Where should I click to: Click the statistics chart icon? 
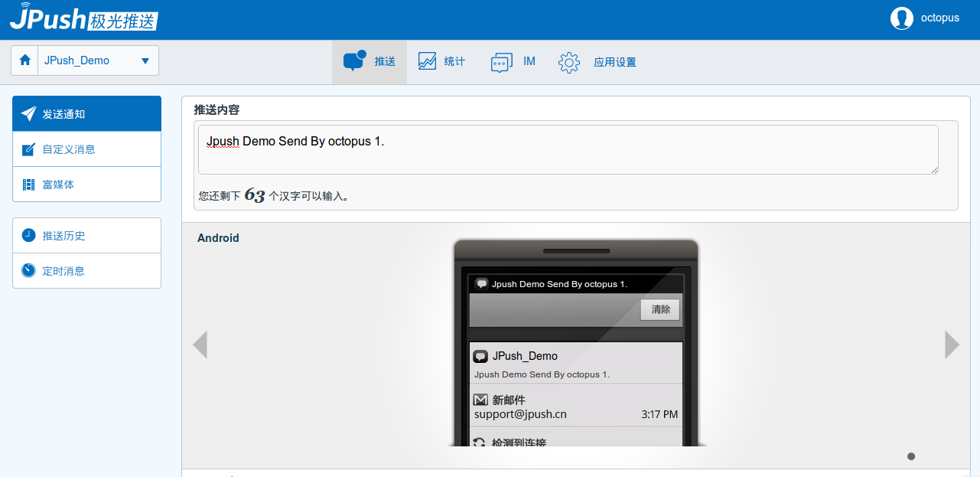pos(428,62)
